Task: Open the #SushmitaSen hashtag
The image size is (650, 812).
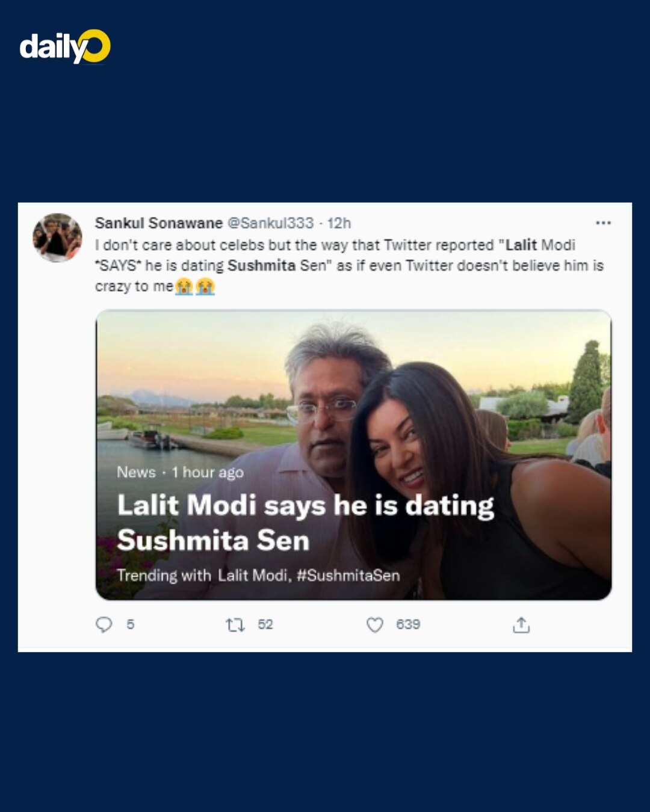Action: click(348, 576)
